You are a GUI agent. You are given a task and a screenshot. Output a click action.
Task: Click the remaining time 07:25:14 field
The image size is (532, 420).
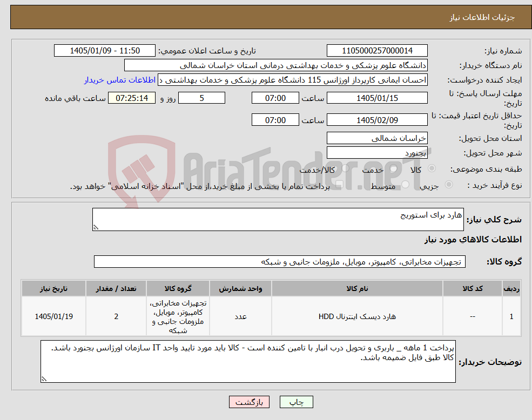(x=132, y=98)
